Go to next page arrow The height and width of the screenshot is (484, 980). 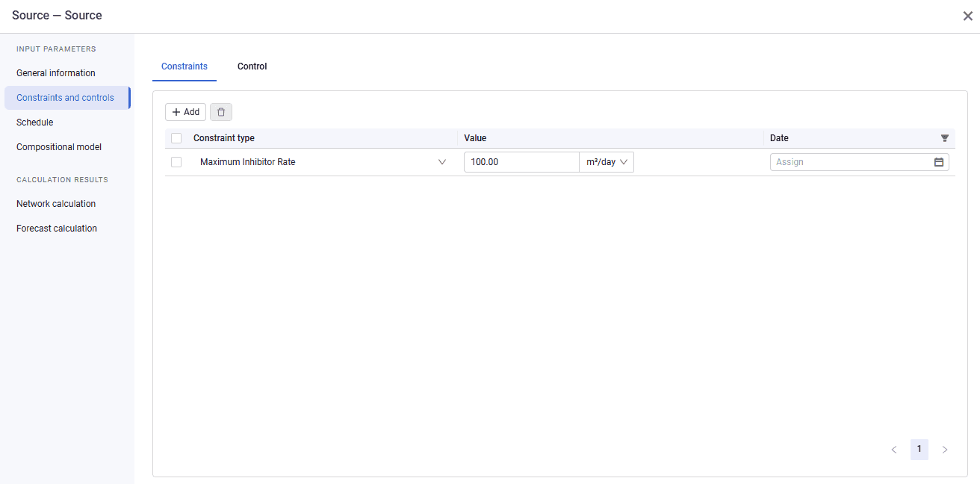(x=945, y=450)
